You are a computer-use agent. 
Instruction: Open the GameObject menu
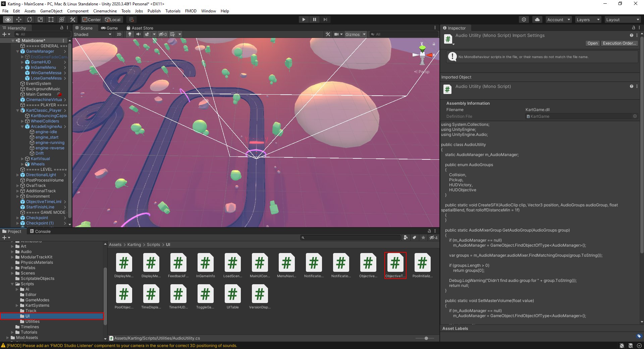pyautogui.click(x=51, y=11)
